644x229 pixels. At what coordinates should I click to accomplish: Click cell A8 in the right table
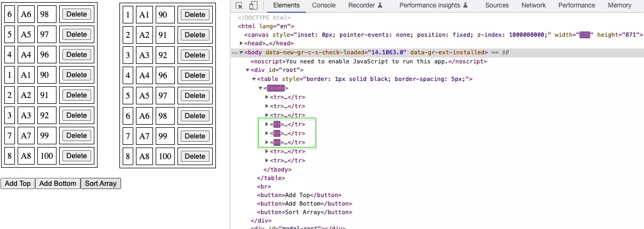(144, 156)
